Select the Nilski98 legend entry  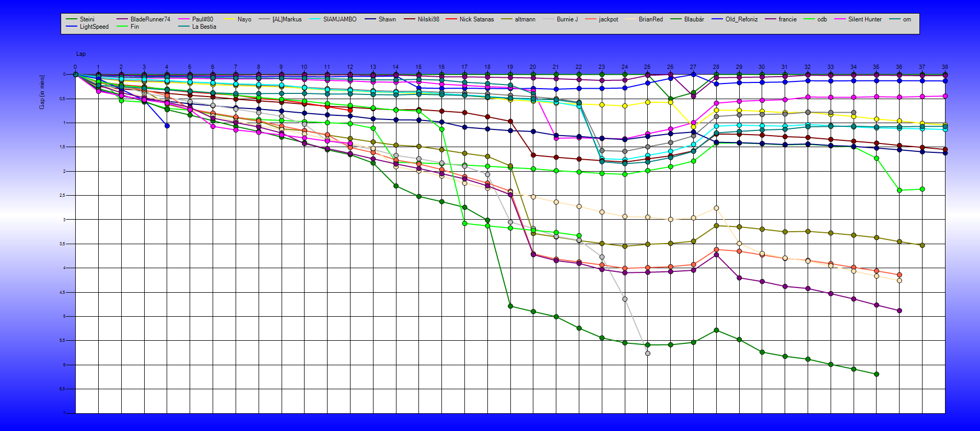(x=421, y=19)
